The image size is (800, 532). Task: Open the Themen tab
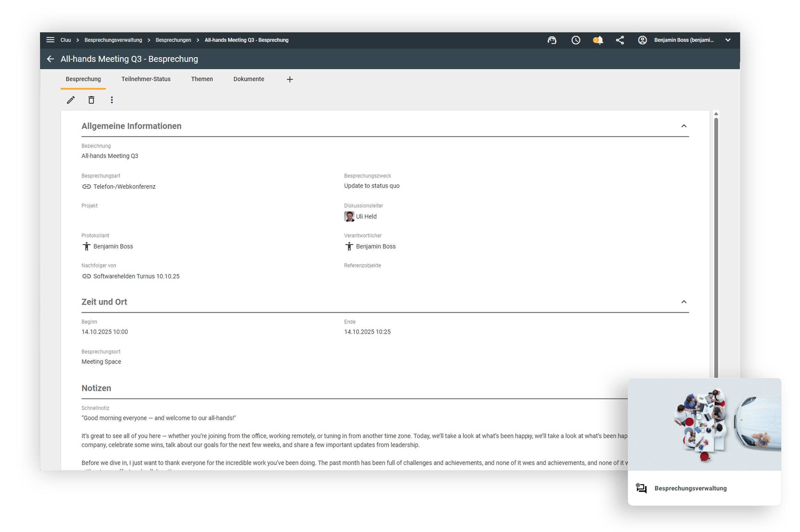(x=202, y=79)
